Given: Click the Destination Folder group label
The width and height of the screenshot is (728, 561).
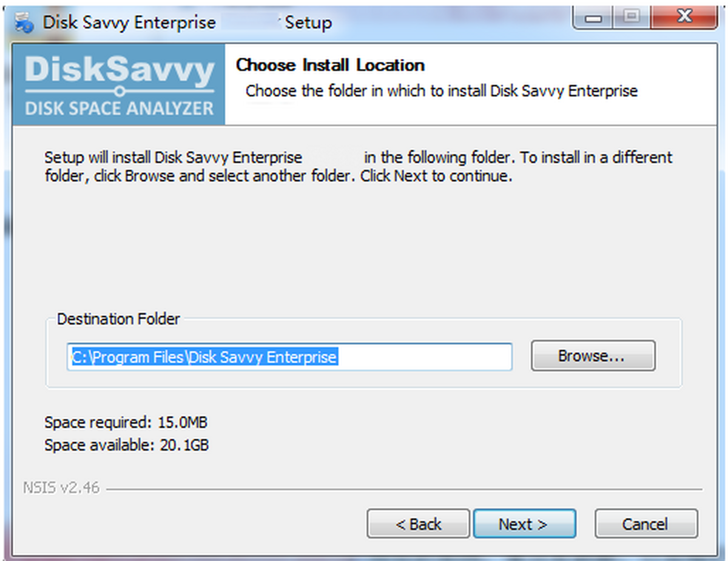Looking at the screenshot, I should click(118, 318).
